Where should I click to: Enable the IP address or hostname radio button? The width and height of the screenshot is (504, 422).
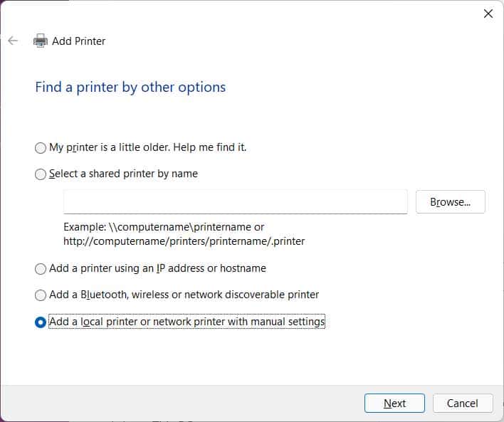(41, 269)
